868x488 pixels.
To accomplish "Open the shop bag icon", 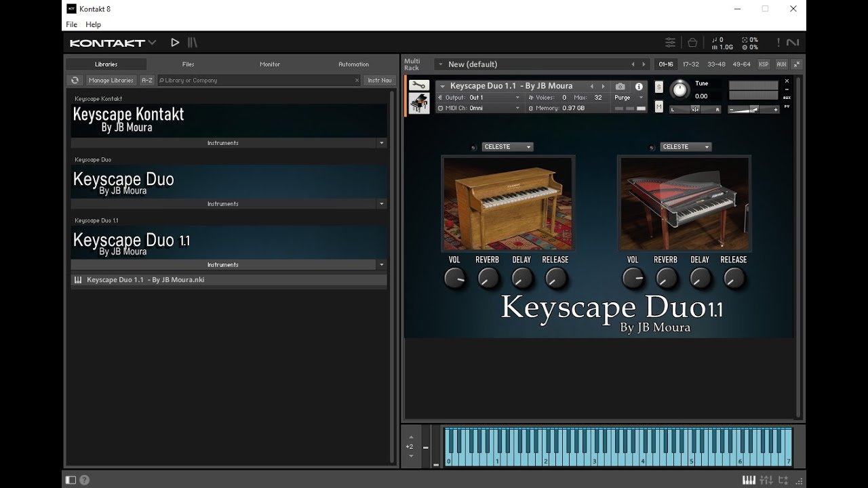I will click(692, 43).
